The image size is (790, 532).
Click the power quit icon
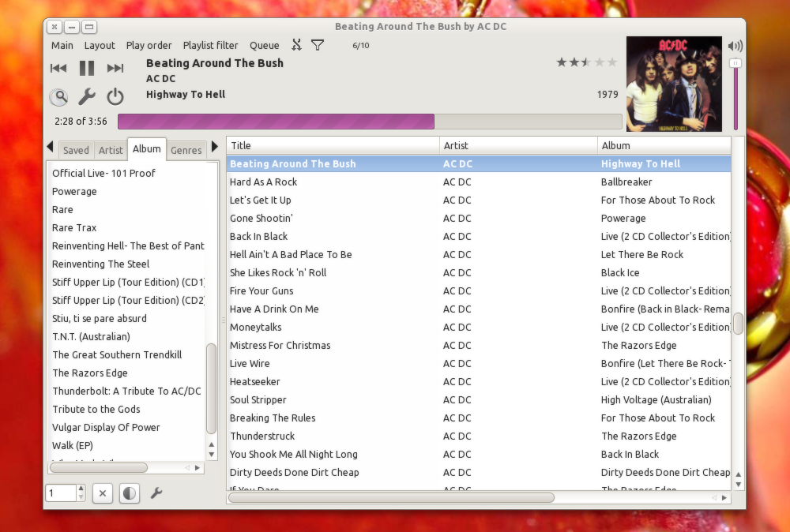[115, 96]
